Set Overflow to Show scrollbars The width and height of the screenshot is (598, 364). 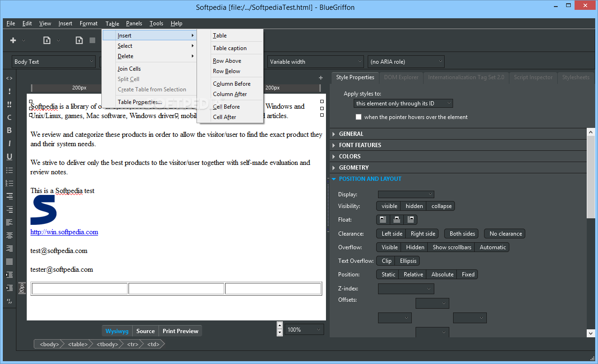point(452,247)
